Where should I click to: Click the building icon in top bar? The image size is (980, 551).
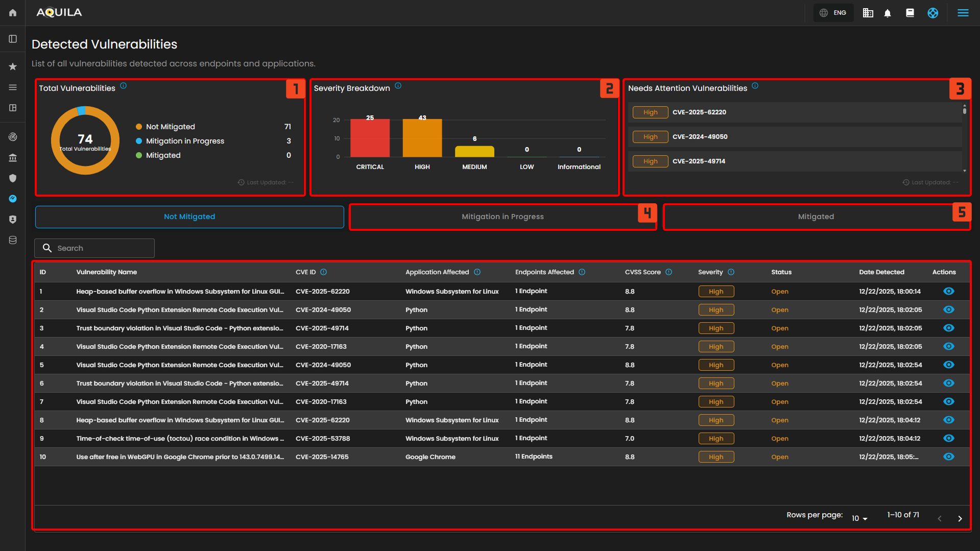pyautogui.click(x=868, y=13)
